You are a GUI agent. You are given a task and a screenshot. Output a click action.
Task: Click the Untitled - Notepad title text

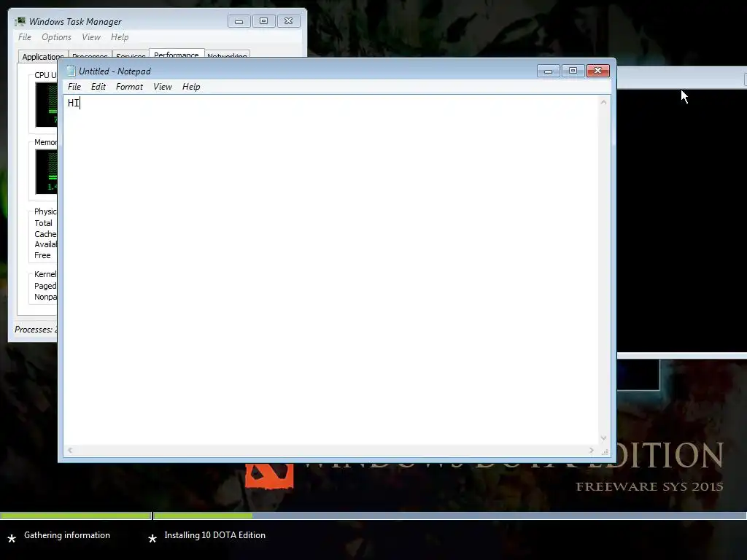point(115,71)
